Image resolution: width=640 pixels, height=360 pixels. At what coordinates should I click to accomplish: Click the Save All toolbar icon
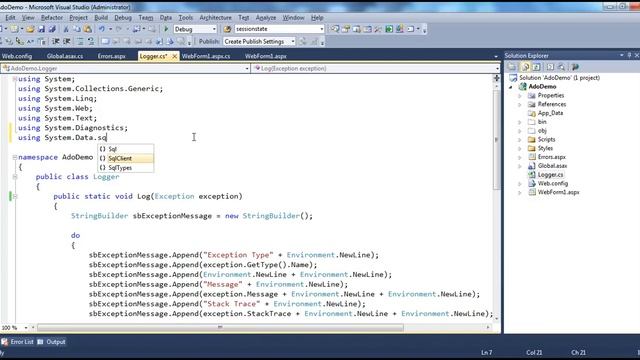[x=52, y=29]
